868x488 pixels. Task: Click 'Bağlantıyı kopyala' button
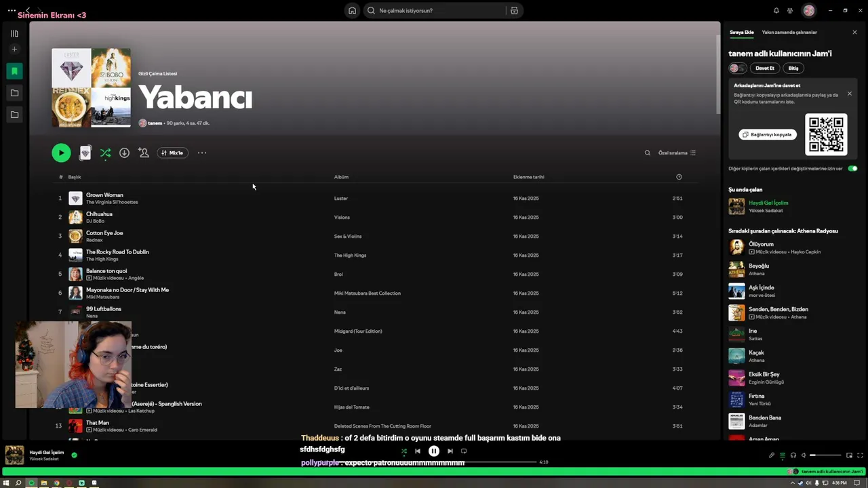(x=768, y=134)
